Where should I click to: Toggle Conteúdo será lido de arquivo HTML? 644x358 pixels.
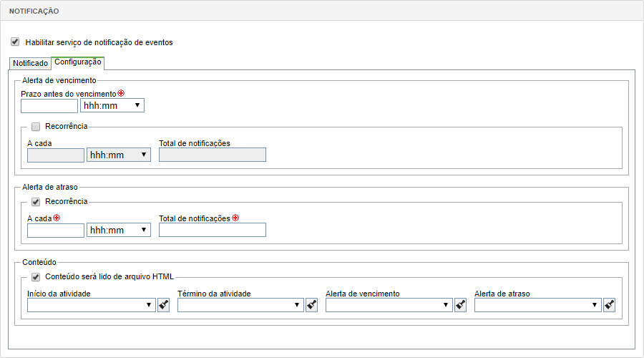coord(36,277)
